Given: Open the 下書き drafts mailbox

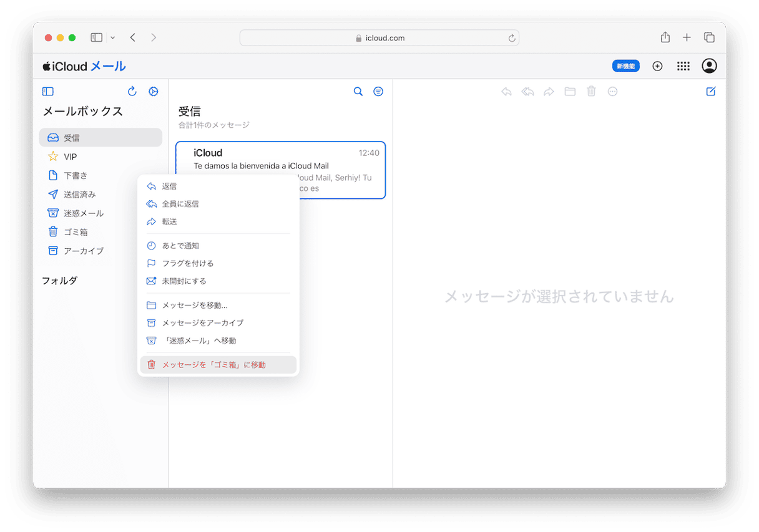Looking at the screenshot, I should (x=100, y=175).
